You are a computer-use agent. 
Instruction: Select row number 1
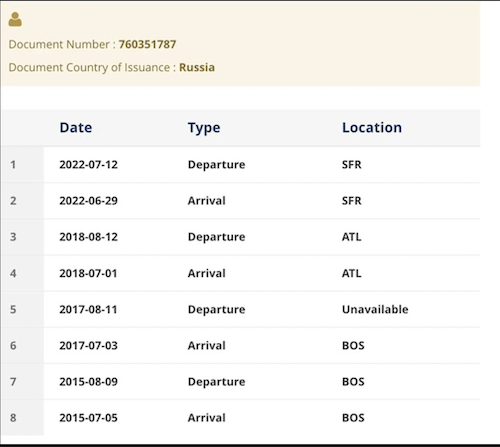(x=13, y=165)
